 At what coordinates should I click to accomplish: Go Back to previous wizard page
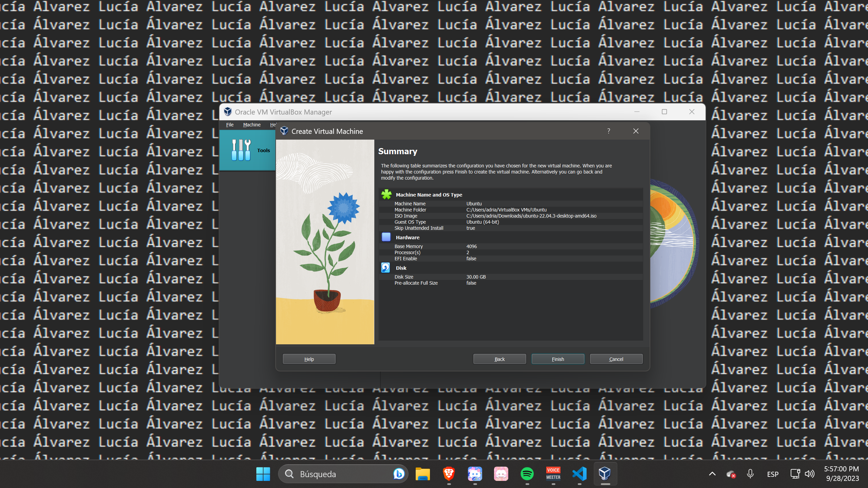click(x=499, y=359)
